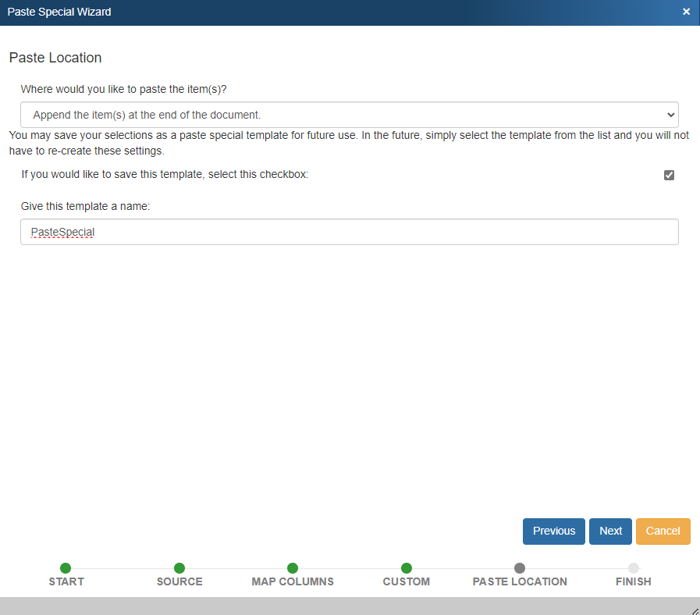
Task: Click the green START step circle
Action: coord(66,568)
